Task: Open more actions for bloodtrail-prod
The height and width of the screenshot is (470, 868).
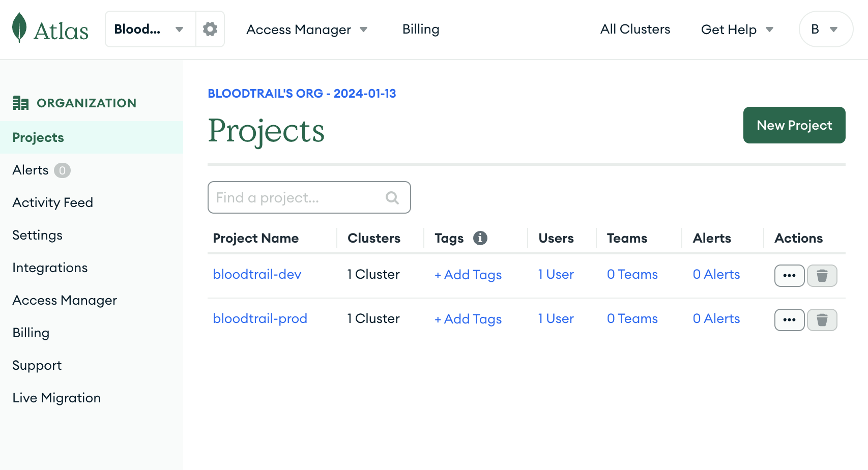Action: point(790,320)
